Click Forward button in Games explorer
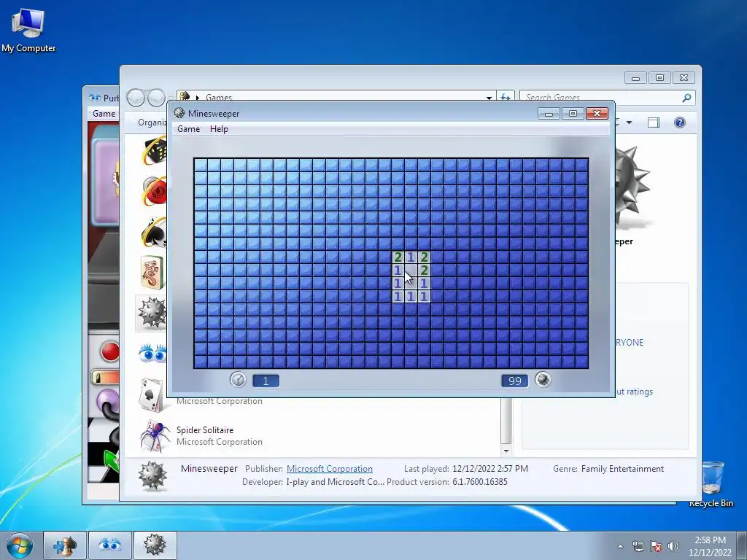Screen dimensions: 747x560 point(156,98)
